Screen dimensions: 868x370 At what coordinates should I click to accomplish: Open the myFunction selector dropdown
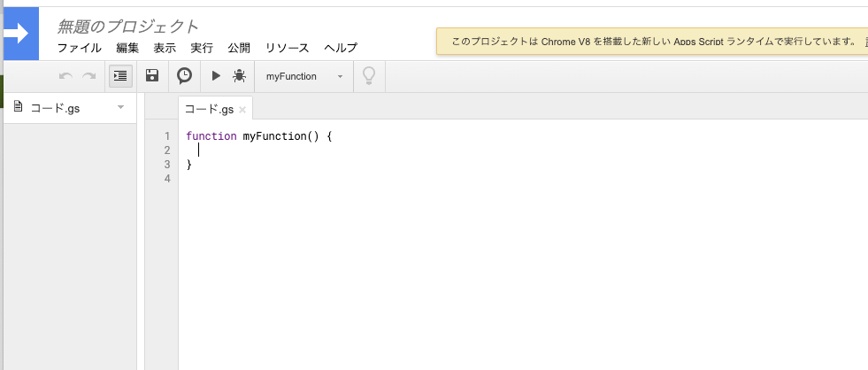pyautogui.click(x=303, y=76)
